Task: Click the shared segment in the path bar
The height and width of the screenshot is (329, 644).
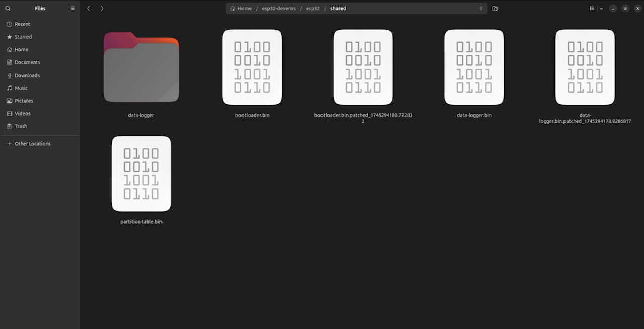Action: point(338,8)
